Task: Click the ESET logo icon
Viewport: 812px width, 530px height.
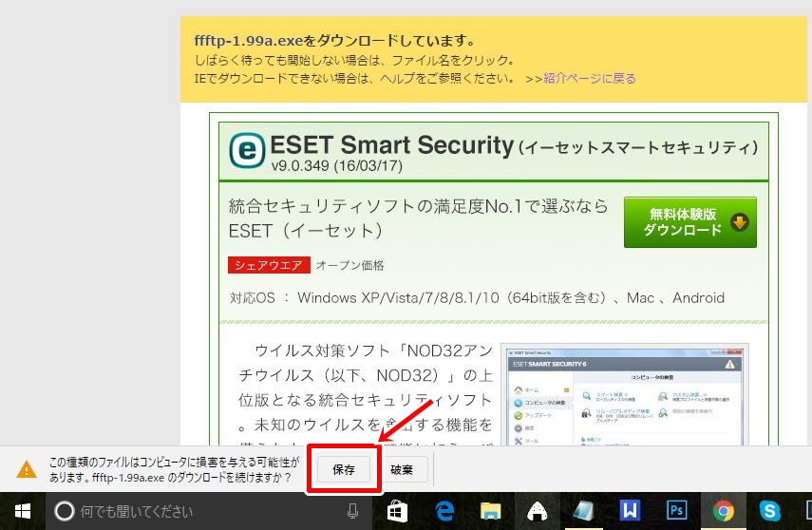Action: tap(247, 151)
